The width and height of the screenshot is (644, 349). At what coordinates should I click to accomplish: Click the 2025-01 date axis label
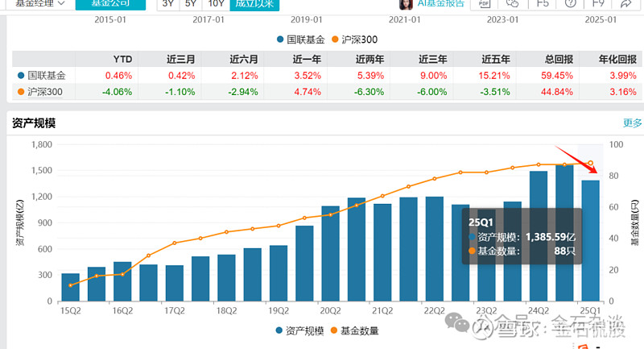coord(601,19)
